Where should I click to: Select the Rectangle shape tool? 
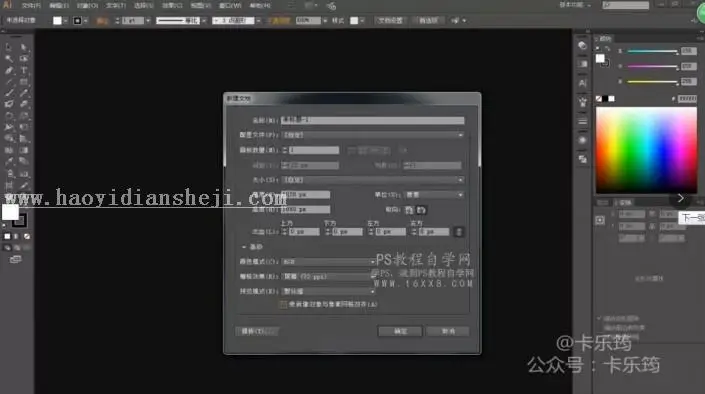coord(24,81)
